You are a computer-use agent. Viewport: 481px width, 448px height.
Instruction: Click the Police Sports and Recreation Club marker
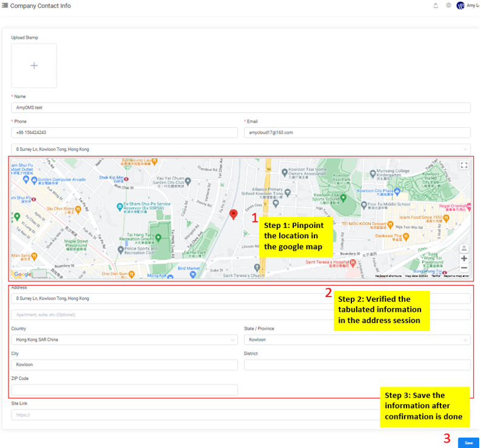pyautogui.click(x=121, y=250)
